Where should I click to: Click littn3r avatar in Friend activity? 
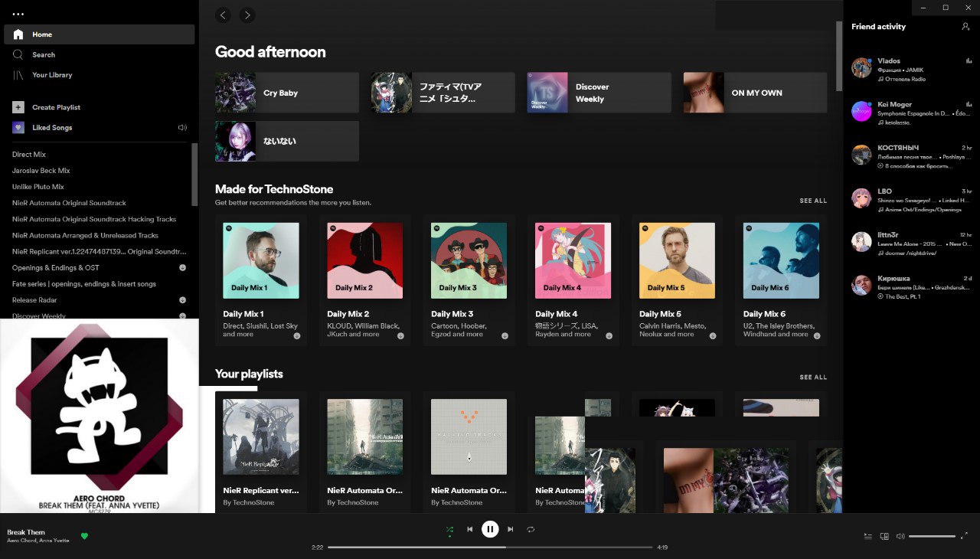click(861, 242)
